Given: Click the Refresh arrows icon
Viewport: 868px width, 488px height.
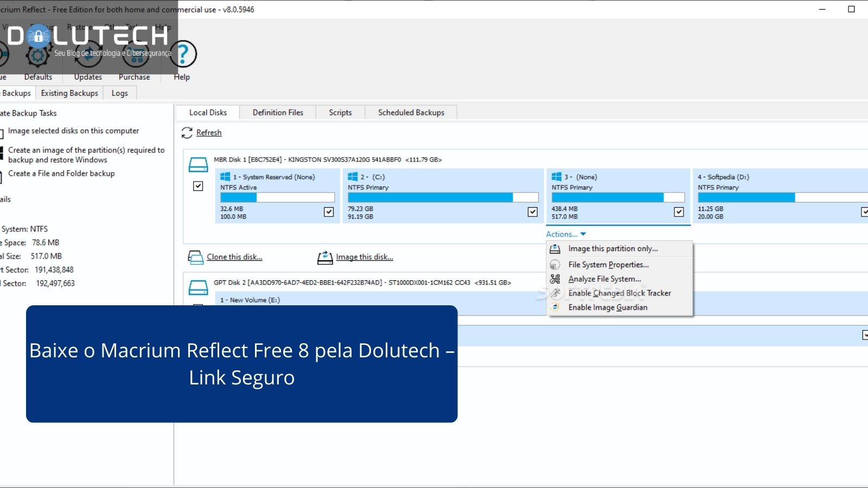Looking at the screenshot, I should coord(187,133).
